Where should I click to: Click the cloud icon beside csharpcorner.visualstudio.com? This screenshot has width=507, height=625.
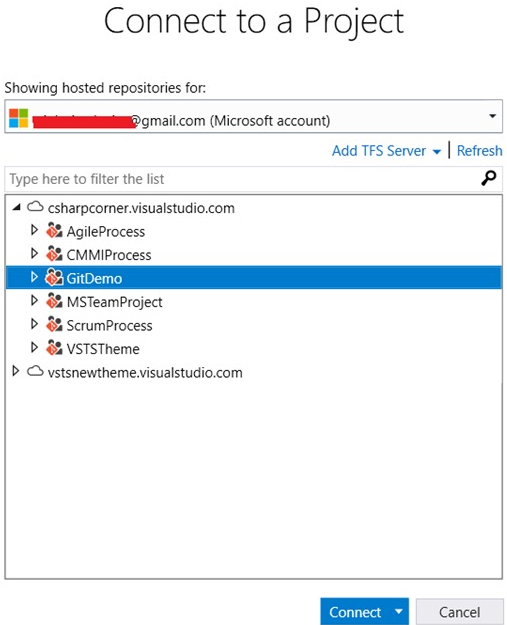pos(35,207)
